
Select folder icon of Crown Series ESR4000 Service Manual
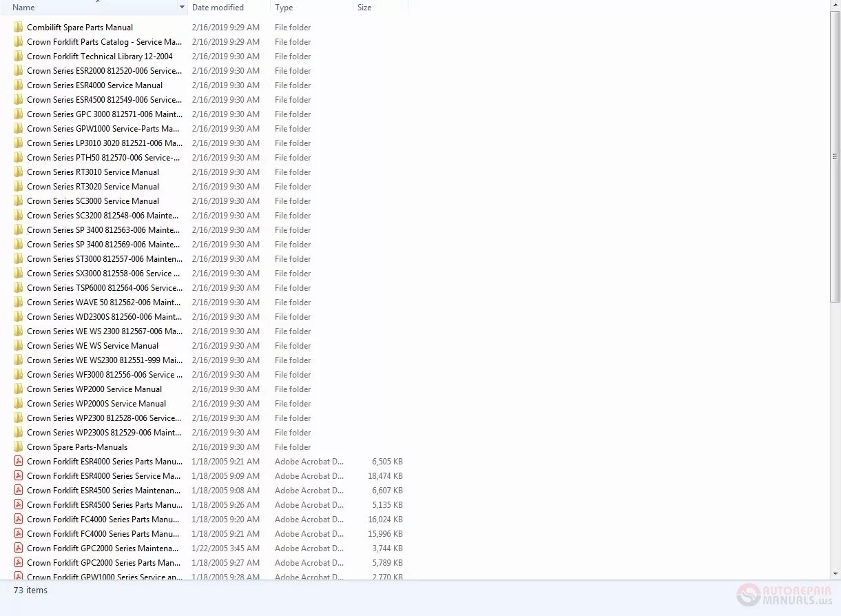tap(19, 85)
